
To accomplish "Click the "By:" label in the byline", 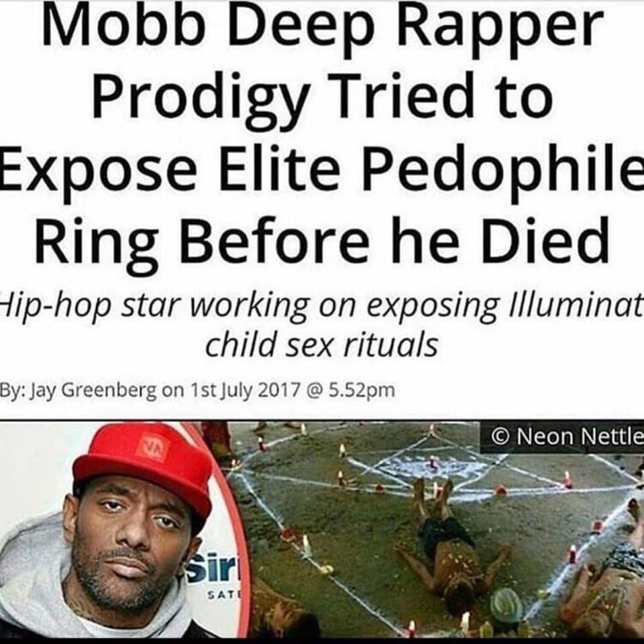I will [x=13, y=390].
